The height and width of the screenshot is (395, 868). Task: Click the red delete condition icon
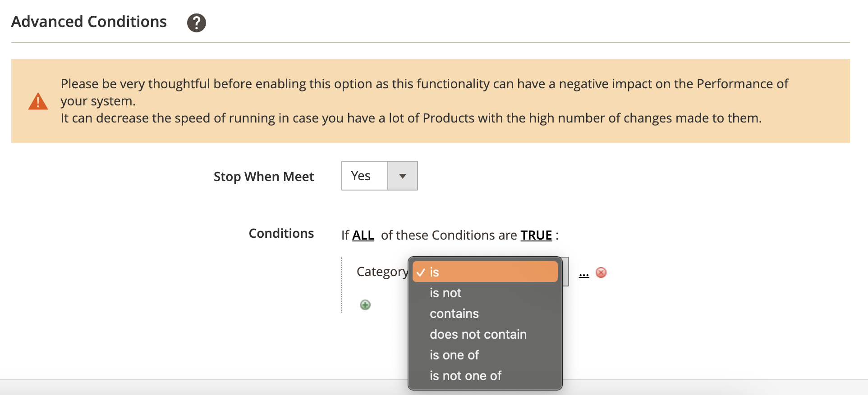tap(601, 272)
